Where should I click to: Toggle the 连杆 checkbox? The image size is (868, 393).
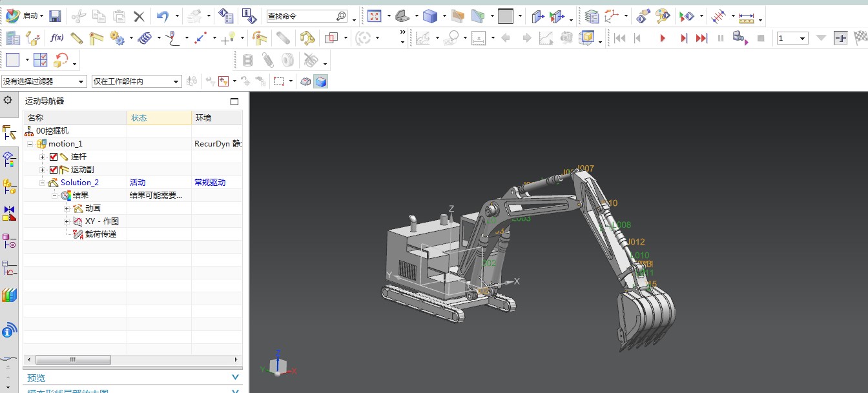click(54, 157)
